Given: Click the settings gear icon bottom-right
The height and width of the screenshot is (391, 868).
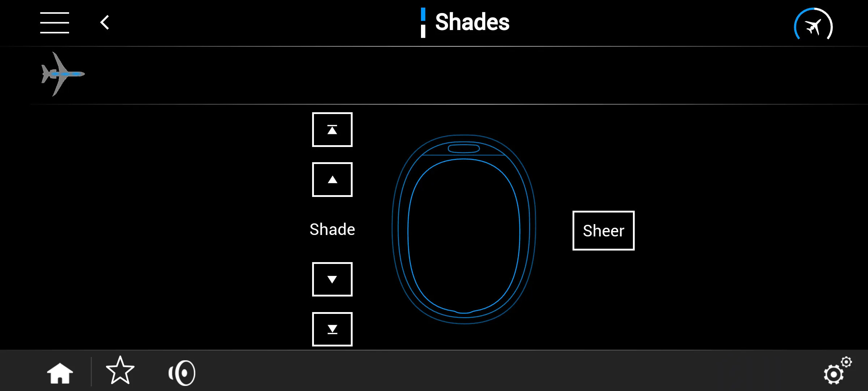Looking at the screenshot, I should (x=836, y=372).
